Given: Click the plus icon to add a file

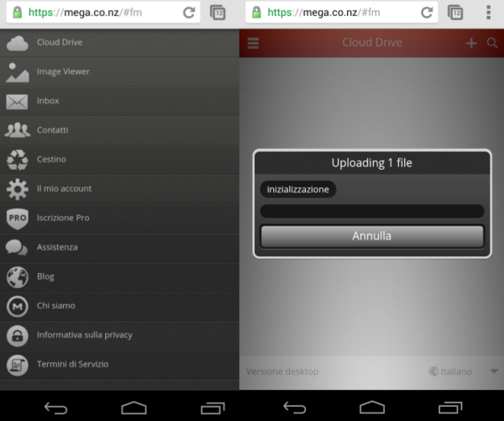Looking at the screenshot, I should [471, 43].
